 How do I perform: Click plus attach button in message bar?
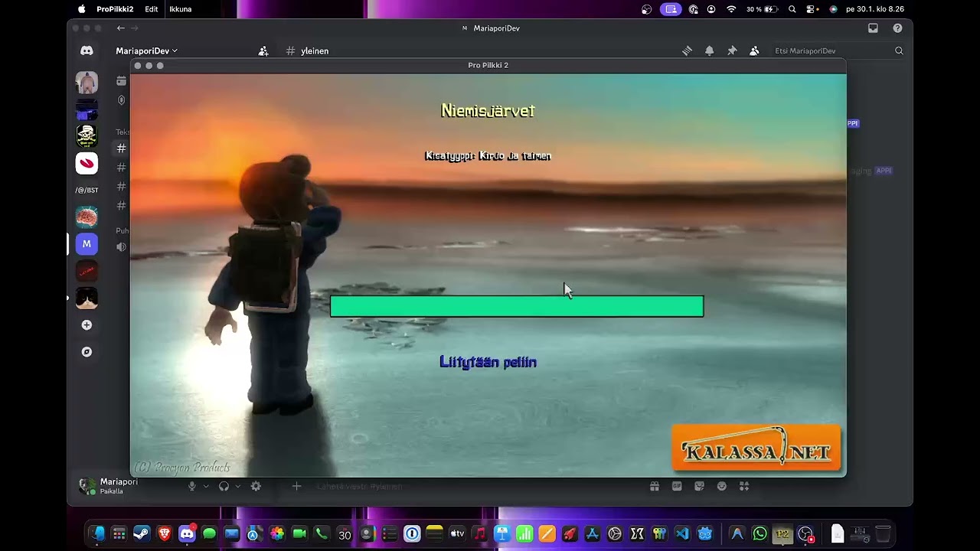tap(296, 486)
